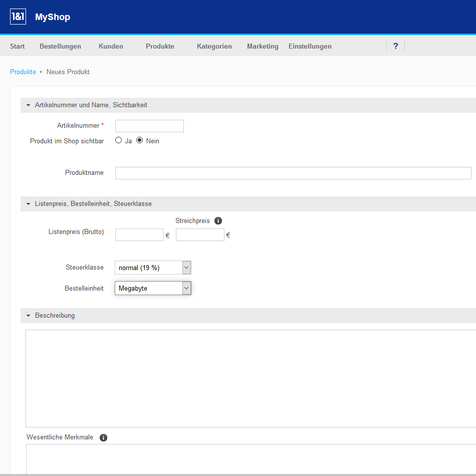Open the Kategorien menu
Screen dimensions: 476x476
point(214,46)
